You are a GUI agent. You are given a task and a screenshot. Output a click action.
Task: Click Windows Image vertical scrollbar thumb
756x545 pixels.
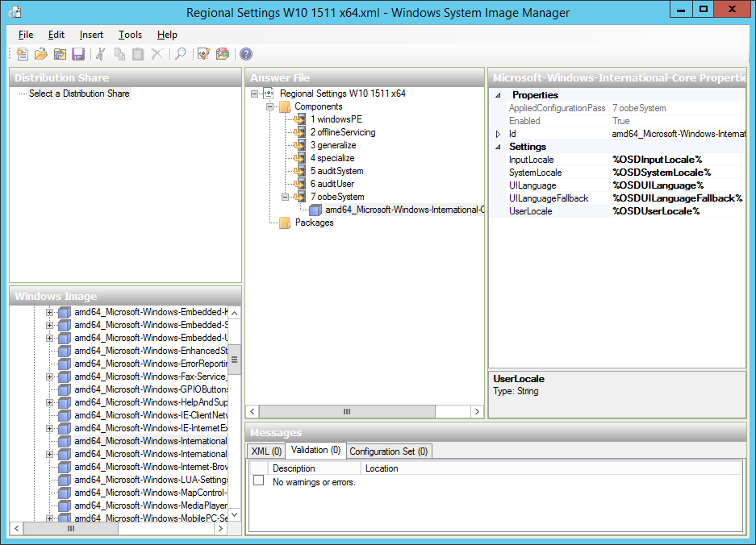[234, 360]
